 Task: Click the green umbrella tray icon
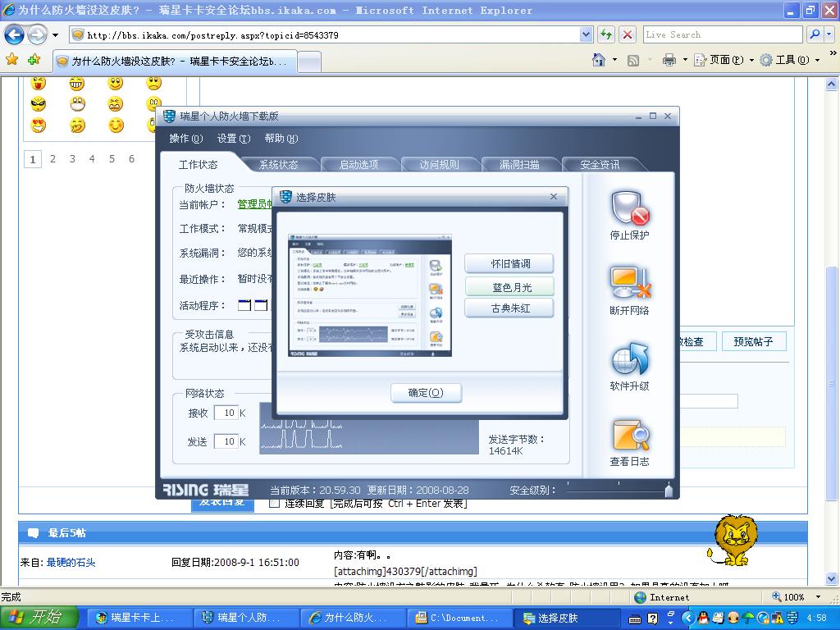[x=748, y=619]
